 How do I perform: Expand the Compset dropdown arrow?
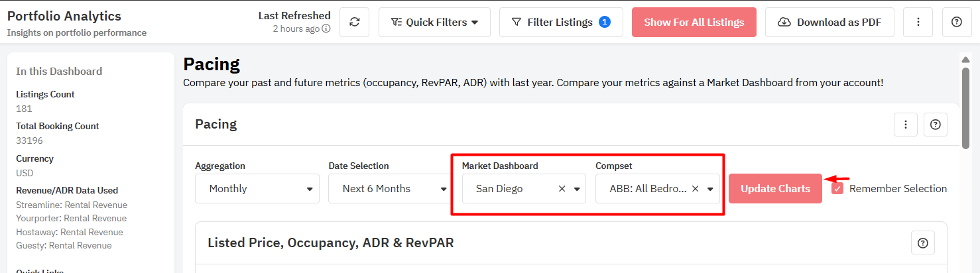coord(710,189)
